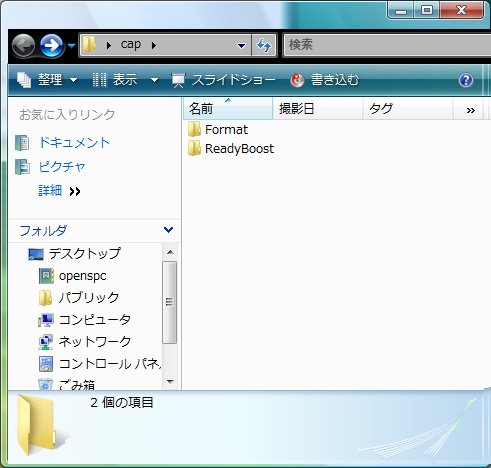Screen dimensions: 491x468
Task: Click the refresh icon beside address bar
Action: tap(264, 45)
